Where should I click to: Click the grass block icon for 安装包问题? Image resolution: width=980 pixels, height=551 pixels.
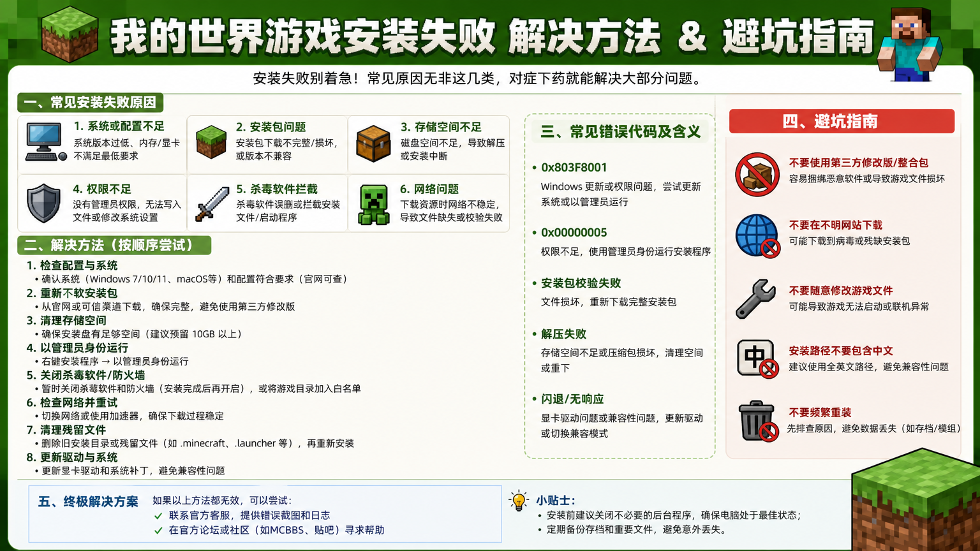point(211,142)
